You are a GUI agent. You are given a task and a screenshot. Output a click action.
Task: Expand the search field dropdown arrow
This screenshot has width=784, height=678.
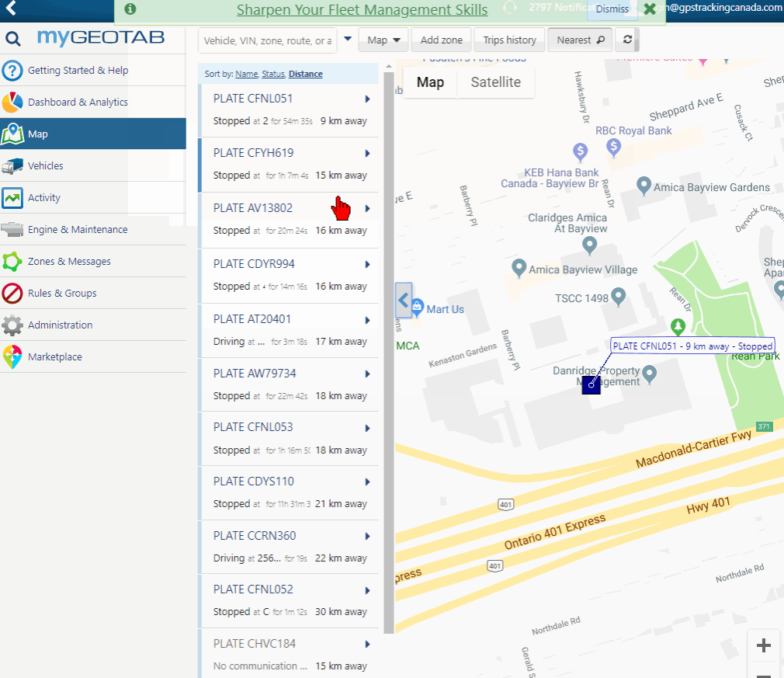(348, 39)
